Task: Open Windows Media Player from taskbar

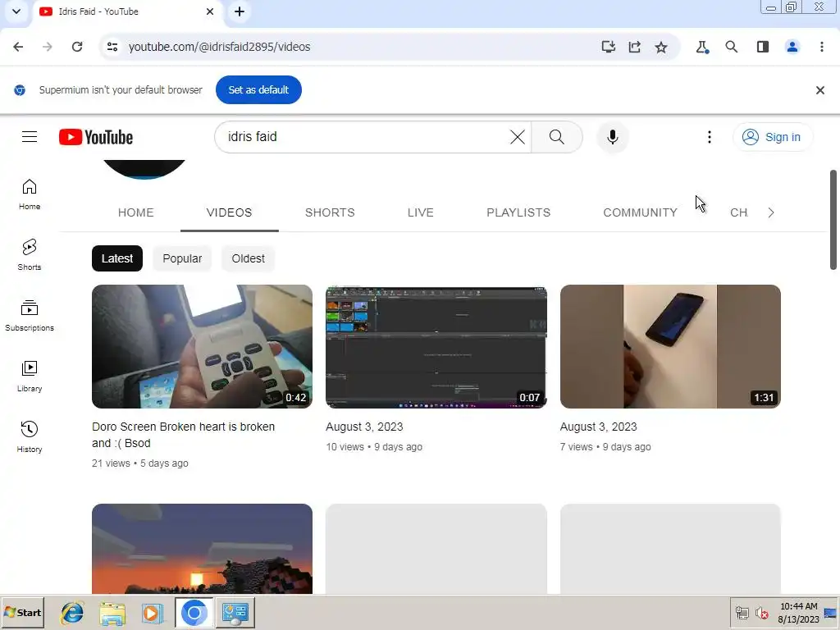Action: click(152, 612)
